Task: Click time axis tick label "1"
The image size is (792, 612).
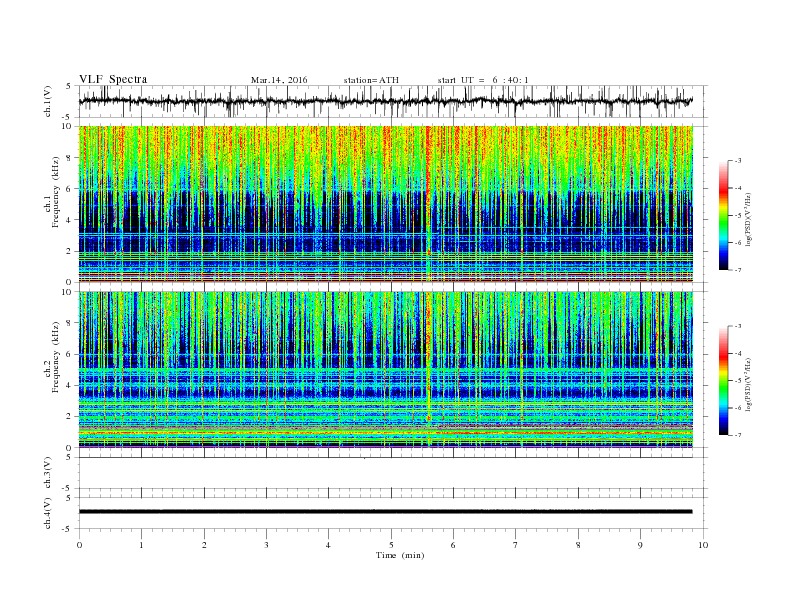Action: tap(141, 545)
